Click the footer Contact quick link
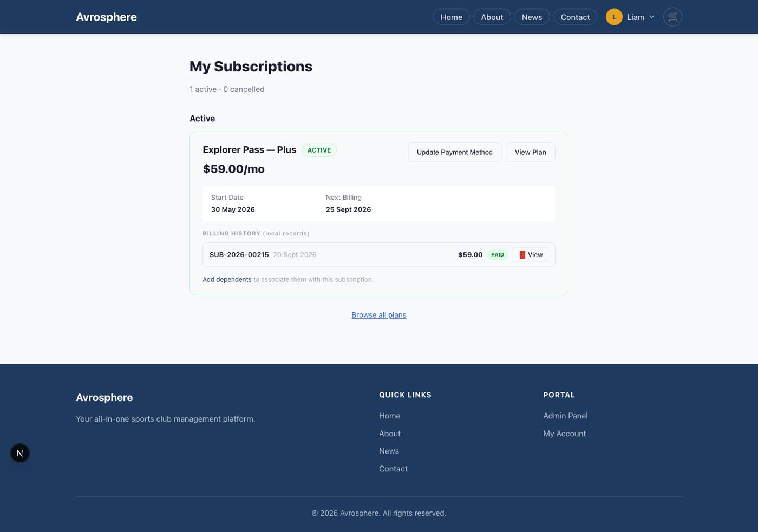The image size is (758, 532). tap(393, 469)
